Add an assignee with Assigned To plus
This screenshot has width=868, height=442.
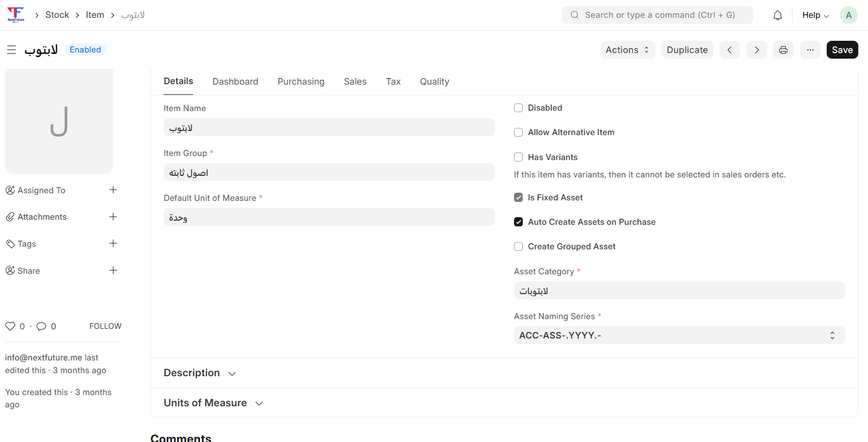point(113,190)
